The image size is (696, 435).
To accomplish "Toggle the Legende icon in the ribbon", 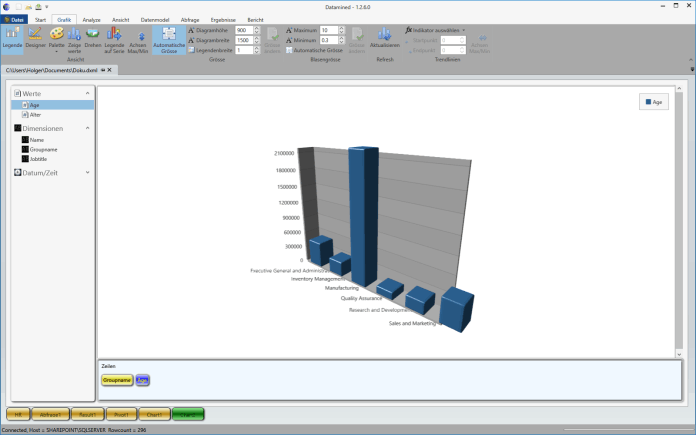I will [12, 38].
